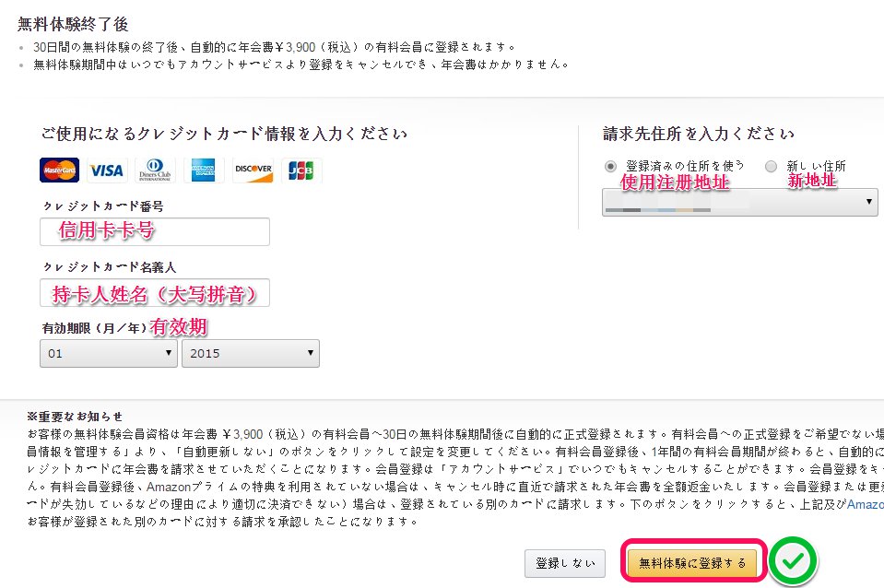Expand the registered billing address dropdown
Image resolution: width=884 pixels, height=588 pixels.
(x=739, y=202)
